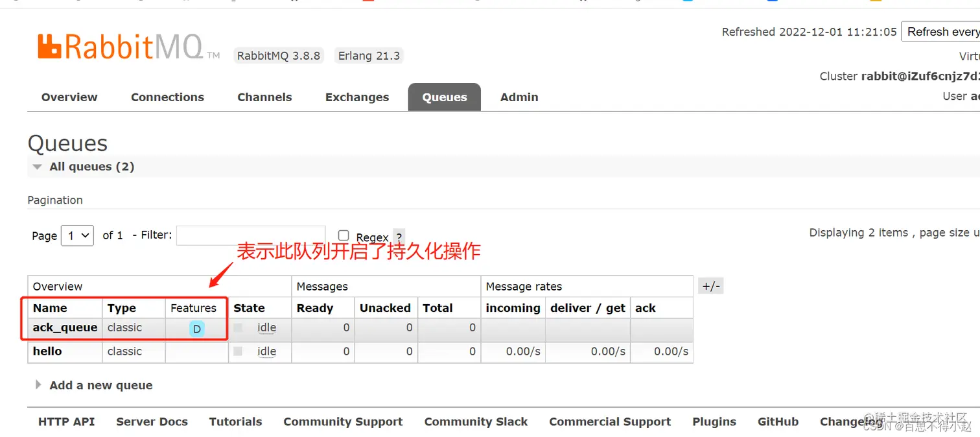The width and height of the screenshot is (980, 437).
Task: Open the Page number dropdown
Action: [x=77, y=235]
